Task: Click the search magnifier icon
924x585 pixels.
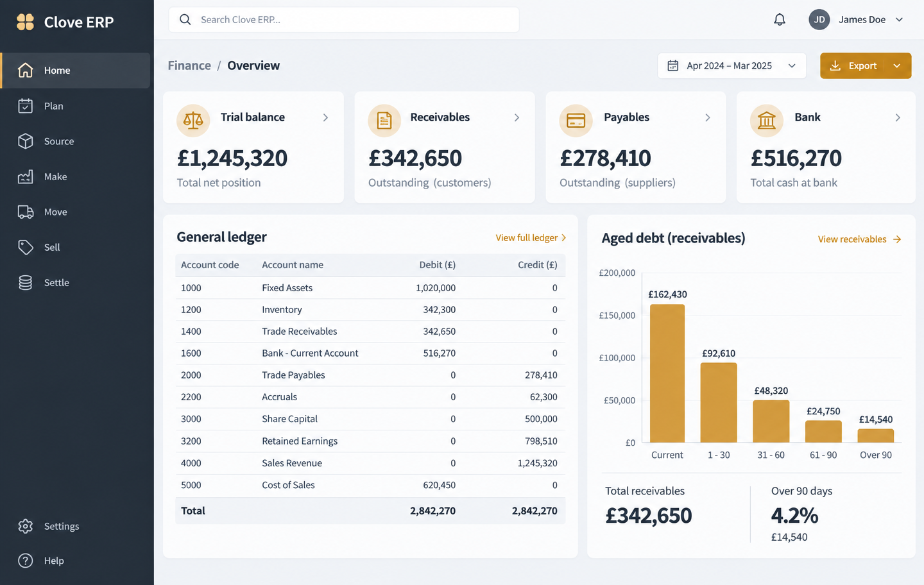Action: pos(185,20)
